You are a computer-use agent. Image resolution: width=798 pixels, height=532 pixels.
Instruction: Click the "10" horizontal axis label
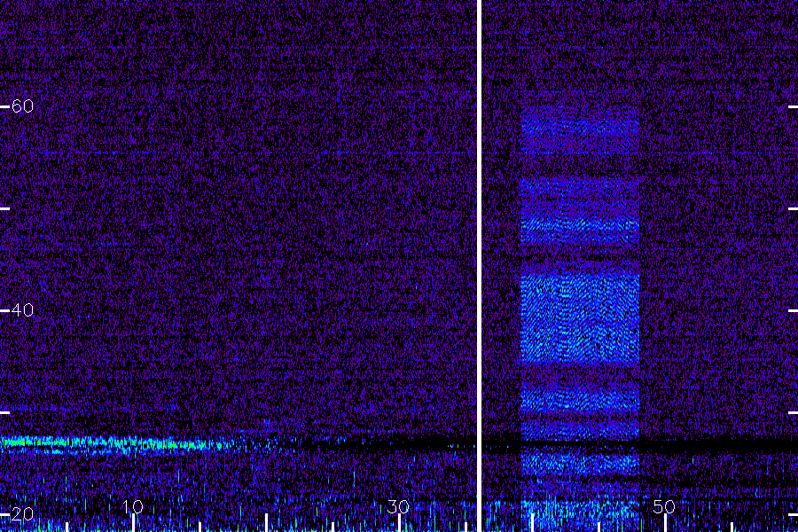(x=133, y=506)
